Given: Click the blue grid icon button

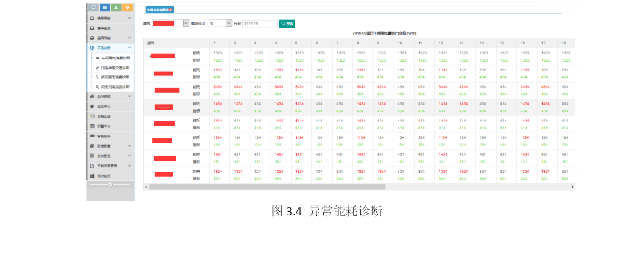Looking at the screenshot, I should 104,8.
